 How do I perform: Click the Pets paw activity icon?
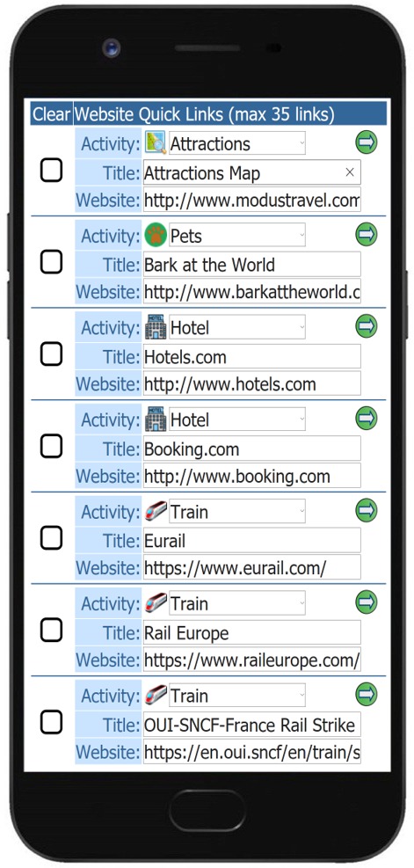click(x=156, y=236)
